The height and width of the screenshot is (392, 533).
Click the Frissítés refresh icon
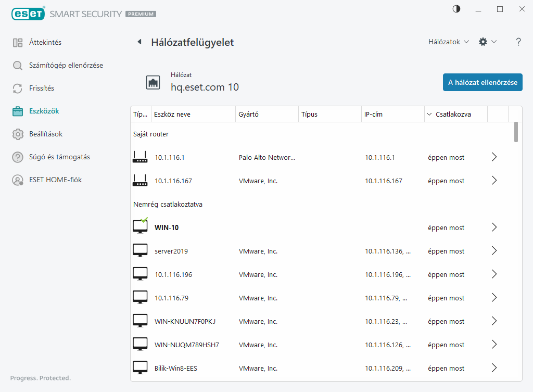click(18, 88)
